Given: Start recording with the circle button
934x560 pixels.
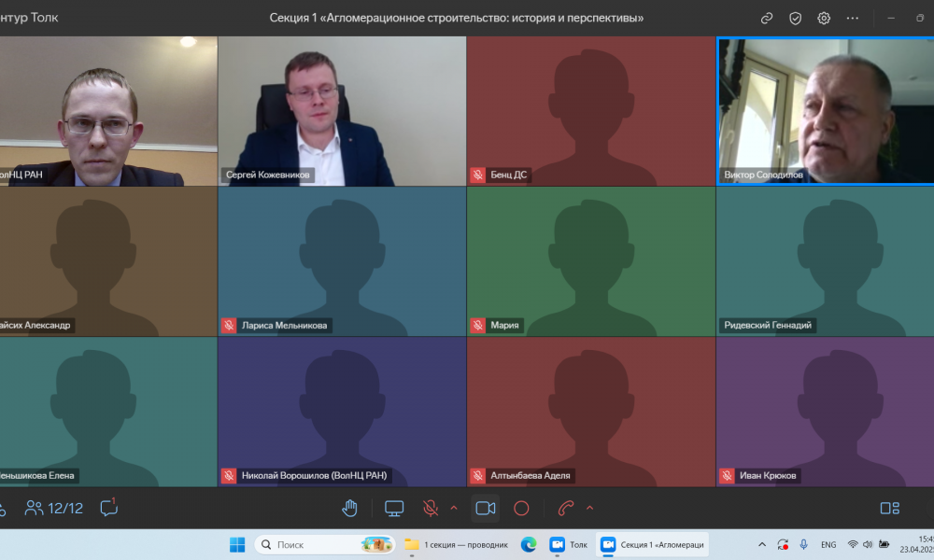Looking at the screenshot, I should tap(521, 509).
